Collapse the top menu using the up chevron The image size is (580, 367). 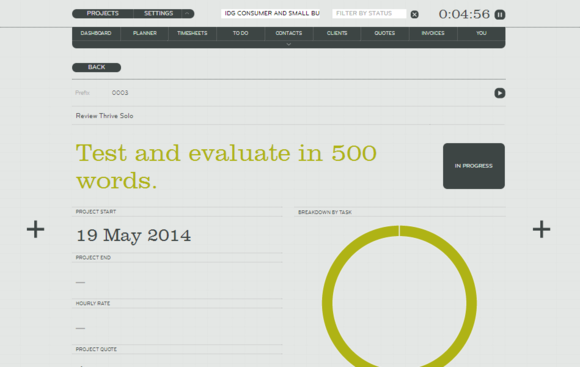188,13
